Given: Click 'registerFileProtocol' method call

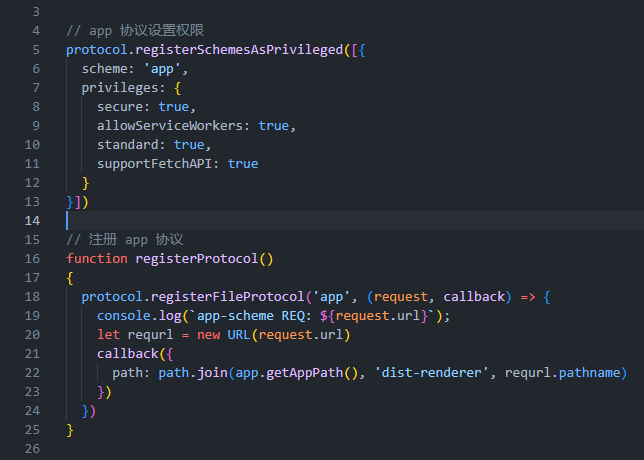Looking at the screenshot, I should click(x=227, y=297).
